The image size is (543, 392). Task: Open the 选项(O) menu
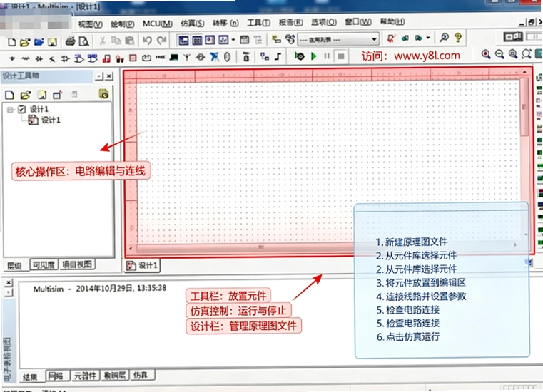pos(324,22)
